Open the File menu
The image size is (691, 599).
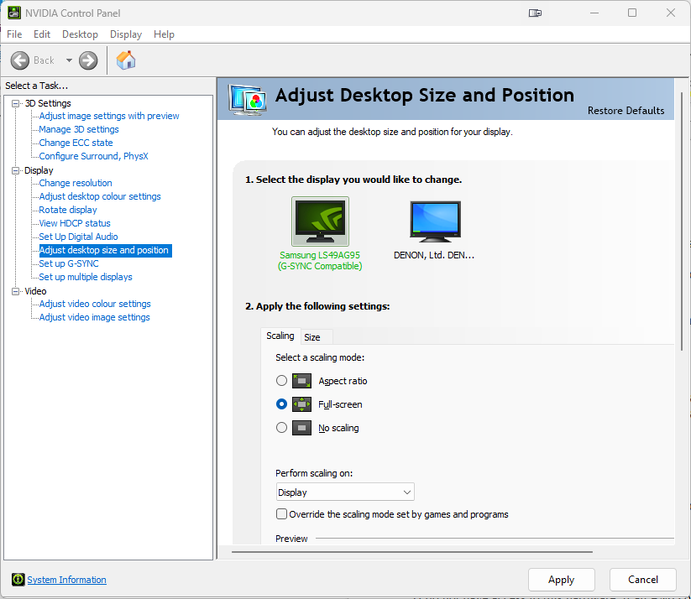[14, 34]
